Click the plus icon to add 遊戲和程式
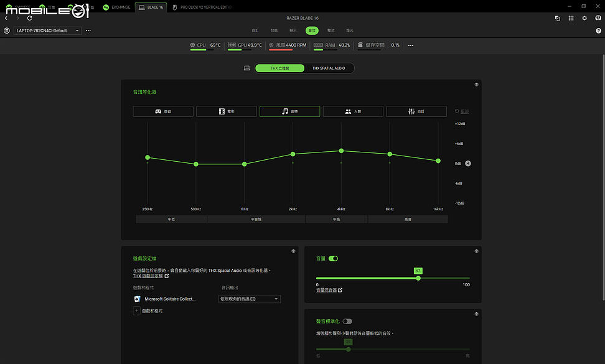 (136, 310)
